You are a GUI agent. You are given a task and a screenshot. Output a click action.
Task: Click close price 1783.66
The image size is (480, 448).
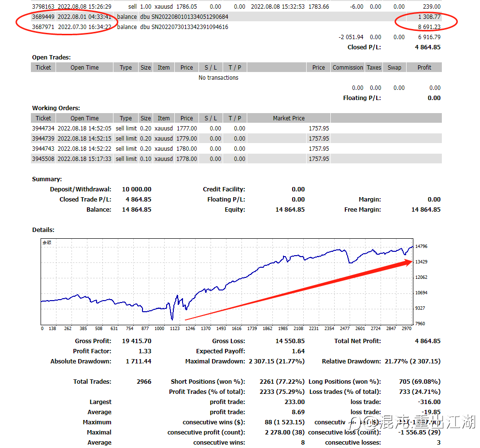[319, 6]
